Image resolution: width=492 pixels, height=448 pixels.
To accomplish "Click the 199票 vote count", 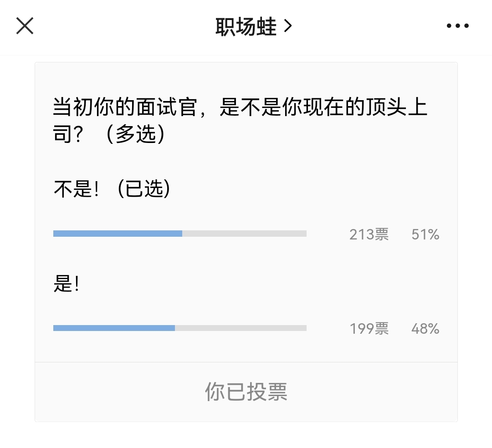I will [369, 329].
